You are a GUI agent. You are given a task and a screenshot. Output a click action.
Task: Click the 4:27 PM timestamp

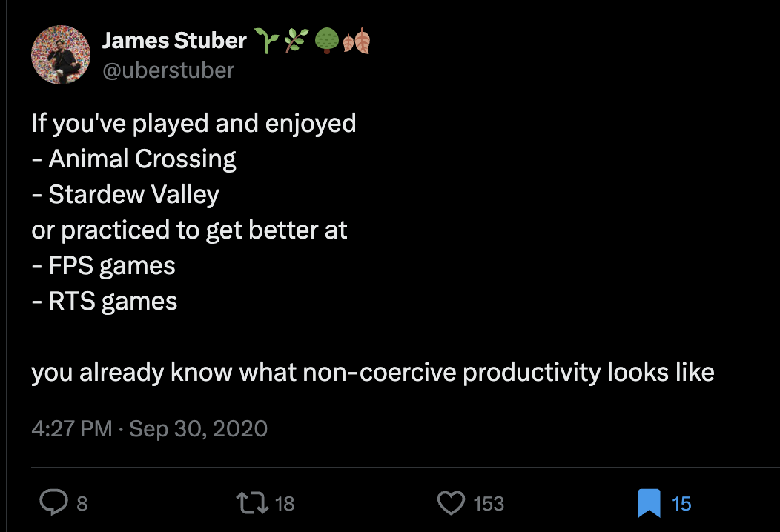pyautogui.click(x=71, y=428)
